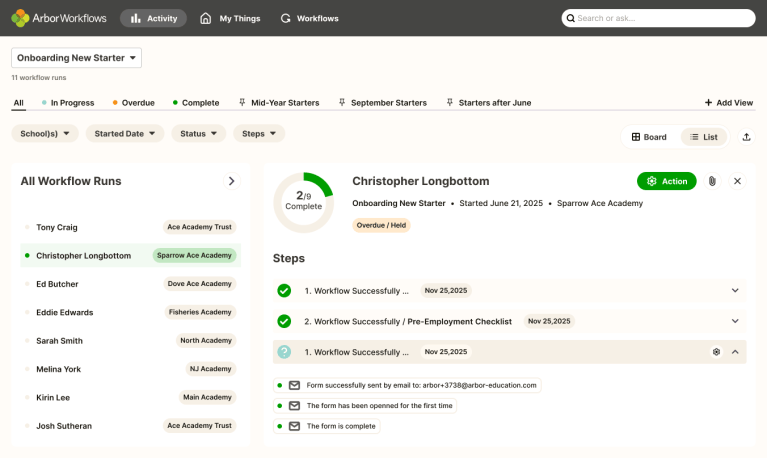
Task: Open pinned Starters after June view
Action: click(489, 103)
